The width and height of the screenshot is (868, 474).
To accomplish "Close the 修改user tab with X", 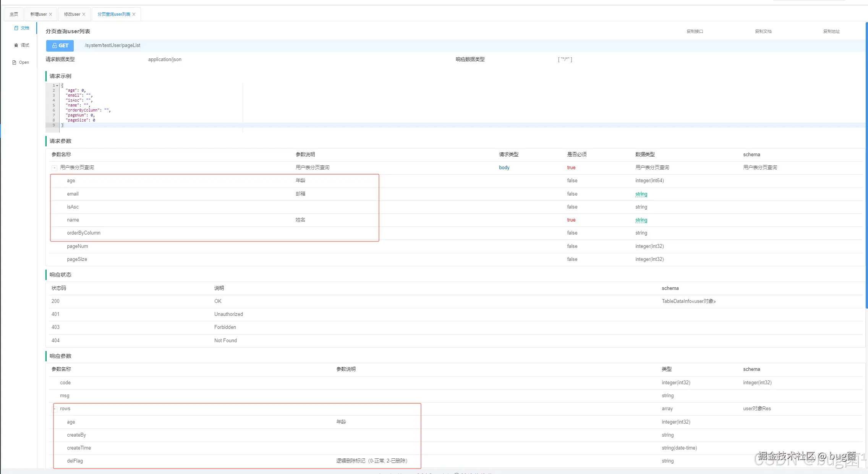I will [84, 14].
